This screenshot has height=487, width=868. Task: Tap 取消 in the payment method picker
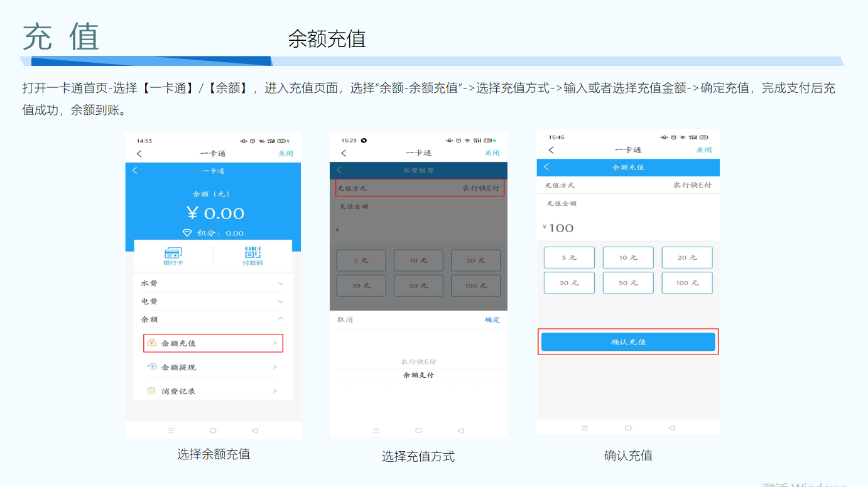coord(345,320)
